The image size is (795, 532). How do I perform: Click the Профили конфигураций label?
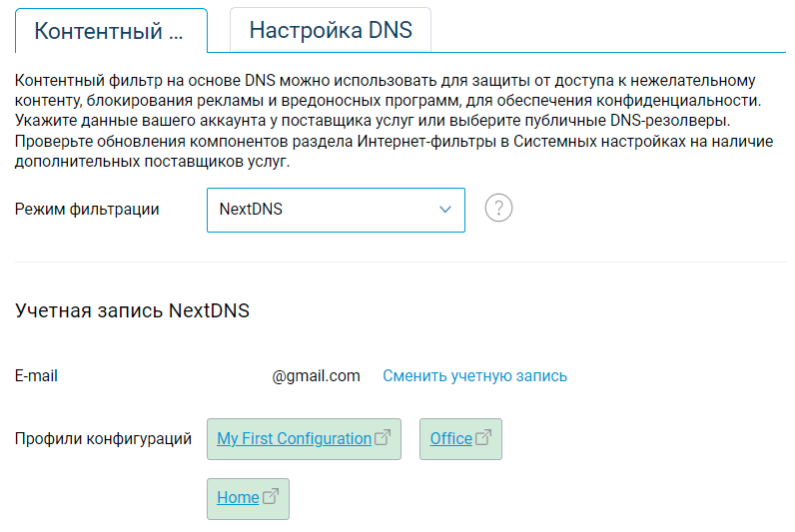[103, 438]
